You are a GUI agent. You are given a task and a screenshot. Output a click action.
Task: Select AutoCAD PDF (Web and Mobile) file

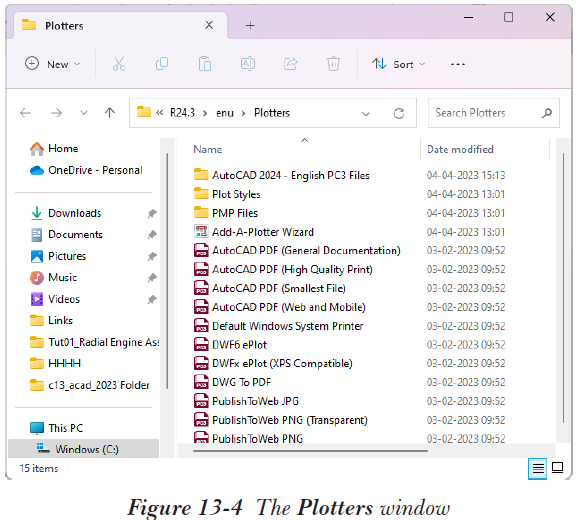point(279,307)
